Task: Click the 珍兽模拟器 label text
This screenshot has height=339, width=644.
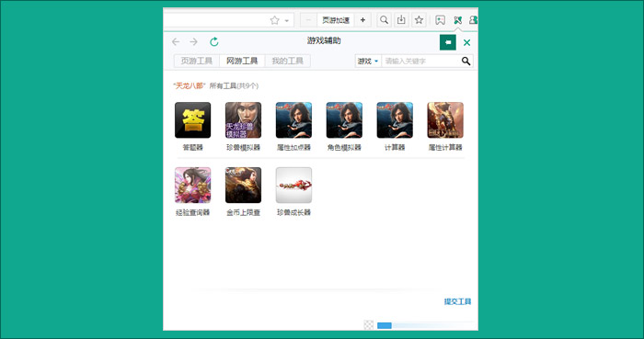Action: coord(243,148)
